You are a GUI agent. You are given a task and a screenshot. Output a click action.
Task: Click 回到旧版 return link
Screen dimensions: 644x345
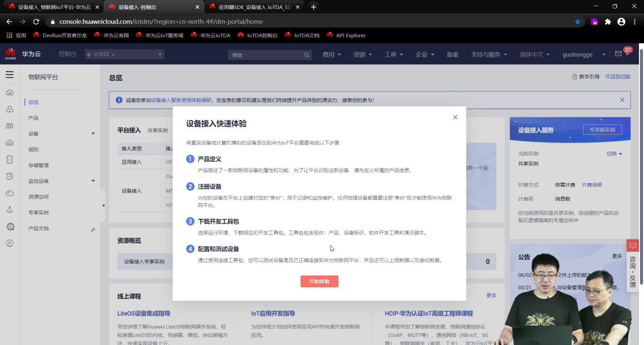pos(618,76)
